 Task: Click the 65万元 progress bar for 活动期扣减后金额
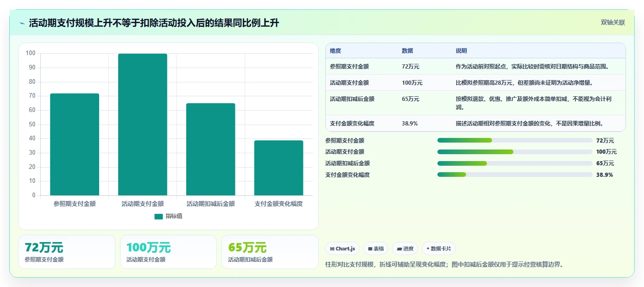[x=515, y=163]
